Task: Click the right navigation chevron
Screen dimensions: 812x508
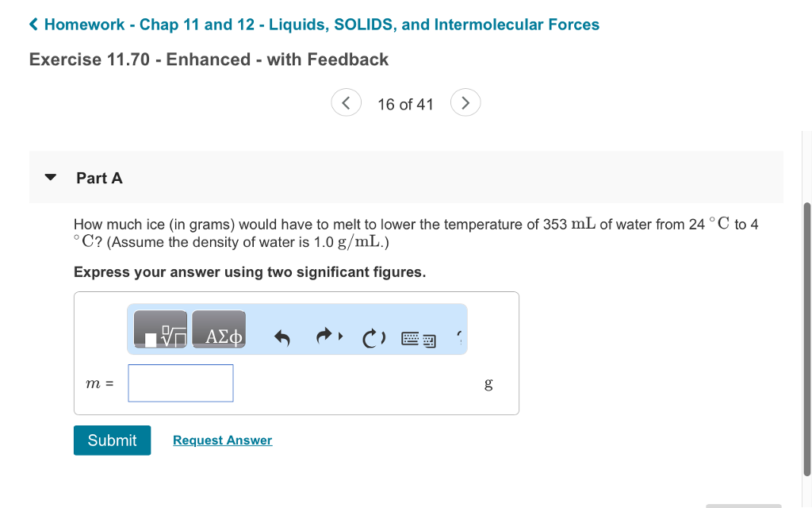Action: coord(465,102)
